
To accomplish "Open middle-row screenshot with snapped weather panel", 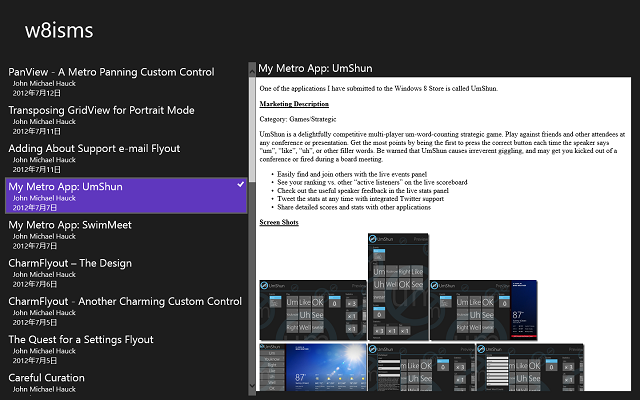I will point(484,310).
